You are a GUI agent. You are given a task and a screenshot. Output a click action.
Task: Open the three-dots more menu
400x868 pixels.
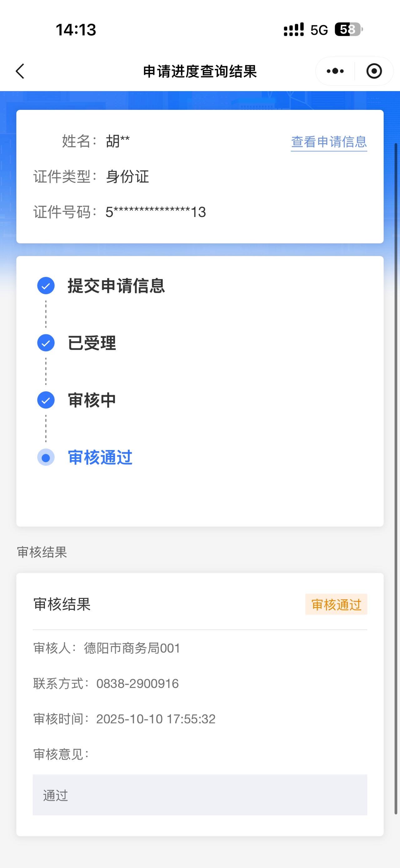[x=335, y=71]
